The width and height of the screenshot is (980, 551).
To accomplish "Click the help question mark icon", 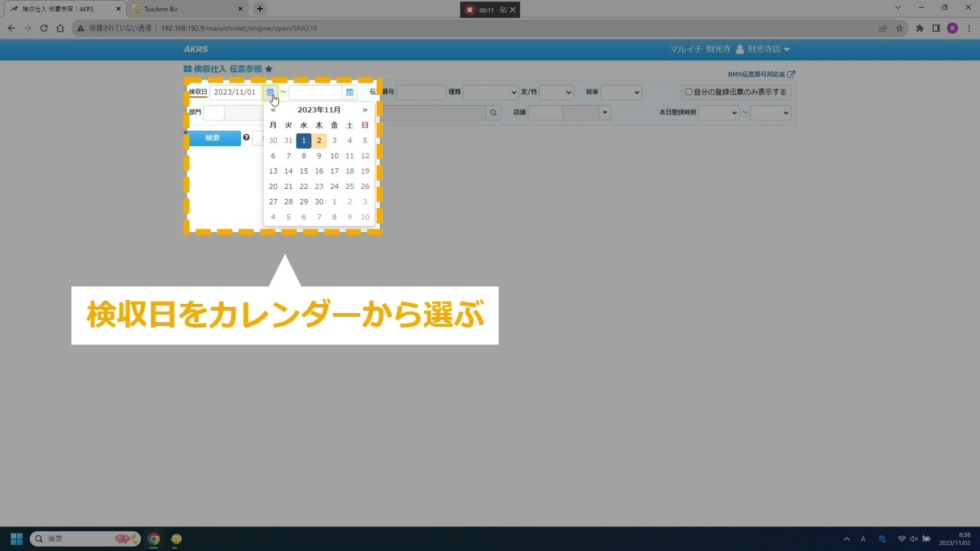I will tap(247, 138).
